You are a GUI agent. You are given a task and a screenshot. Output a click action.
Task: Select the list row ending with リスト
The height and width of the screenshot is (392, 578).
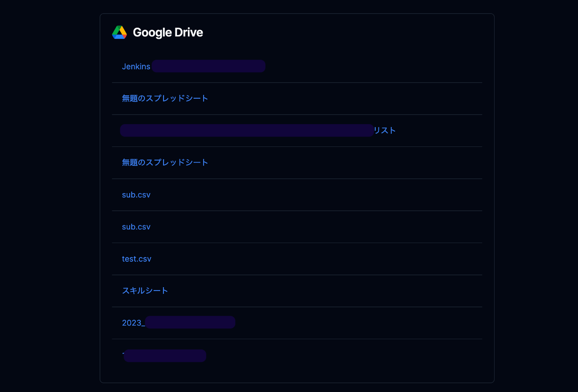tap(297, 130)
